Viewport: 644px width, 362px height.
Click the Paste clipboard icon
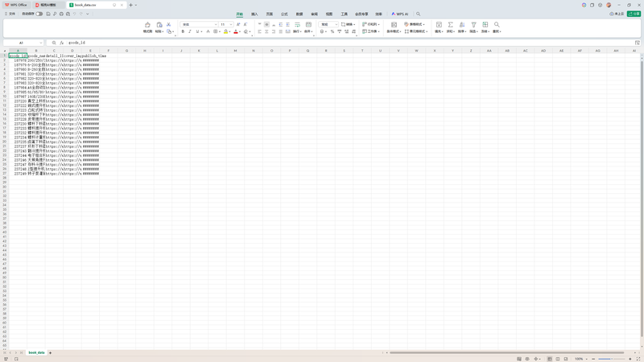pos(159,25)
